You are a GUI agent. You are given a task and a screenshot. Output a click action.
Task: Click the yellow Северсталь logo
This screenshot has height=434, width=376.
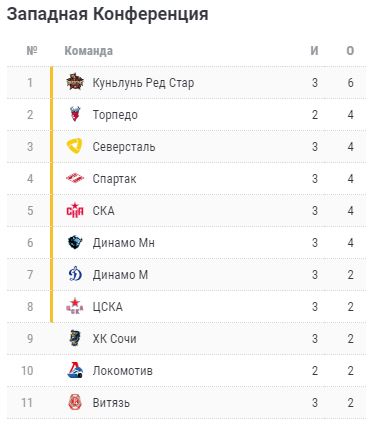point(75,146)
